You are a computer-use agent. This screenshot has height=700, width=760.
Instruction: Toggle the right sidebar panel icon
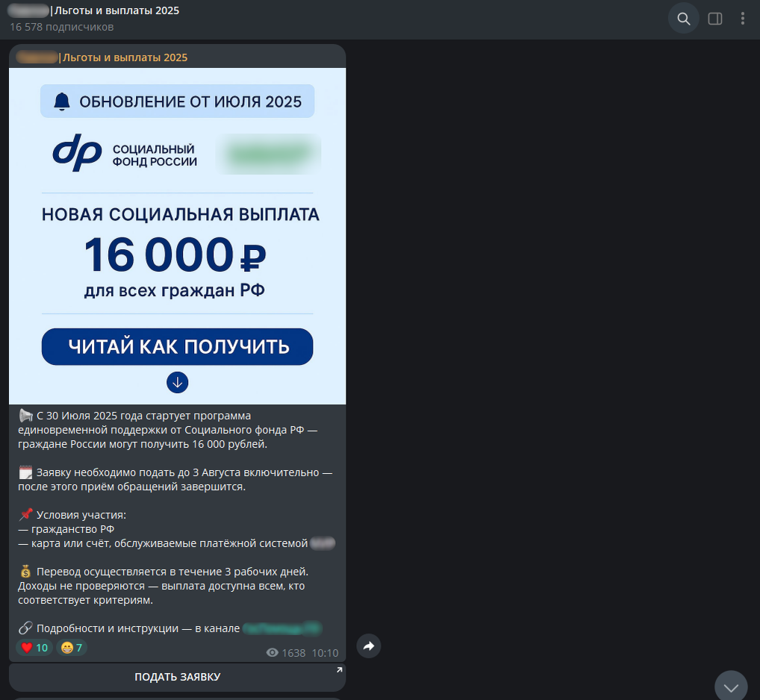point(715,19)
